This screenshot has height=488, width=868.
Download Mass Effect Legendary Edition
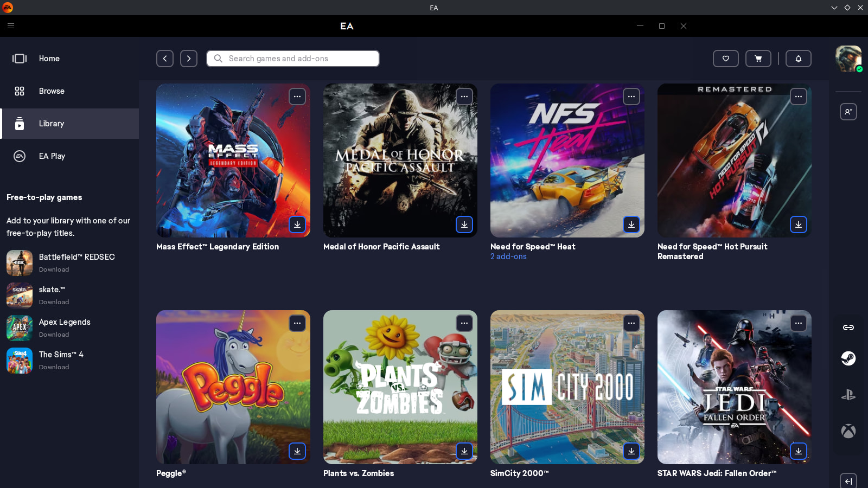tap(297, 224)
